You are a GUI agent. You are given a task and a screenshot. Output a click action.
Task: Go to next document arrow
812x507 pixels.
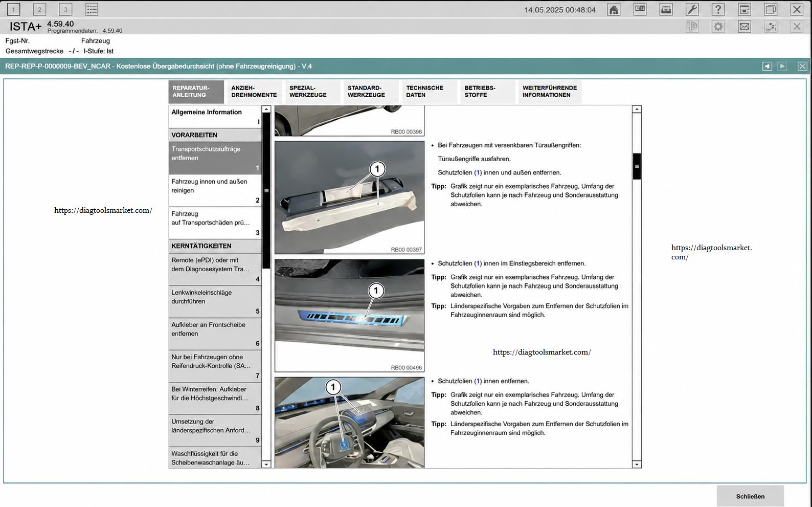[782, 66]
